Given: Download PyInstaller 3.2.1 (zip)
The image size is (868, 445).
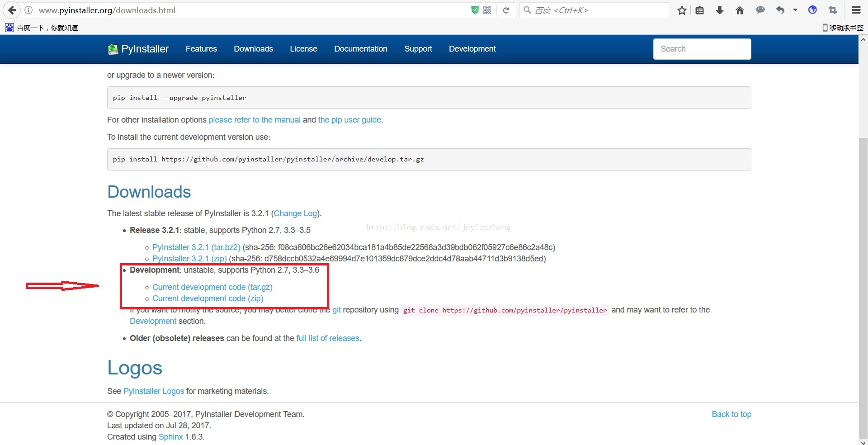Looking at the screenshot, I should pyautogui.click(x=189, y=259).
